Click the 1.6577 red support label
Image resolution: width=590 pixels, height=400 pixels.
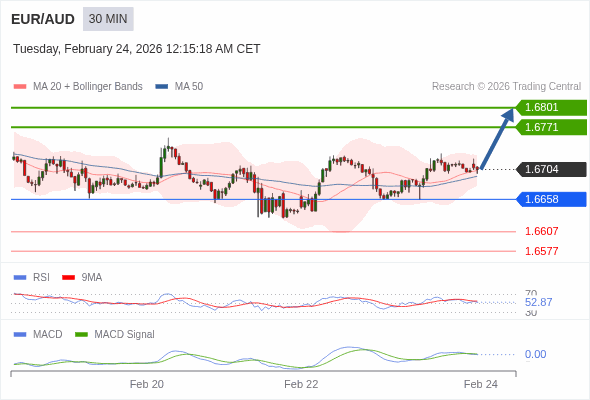(541, 251)
